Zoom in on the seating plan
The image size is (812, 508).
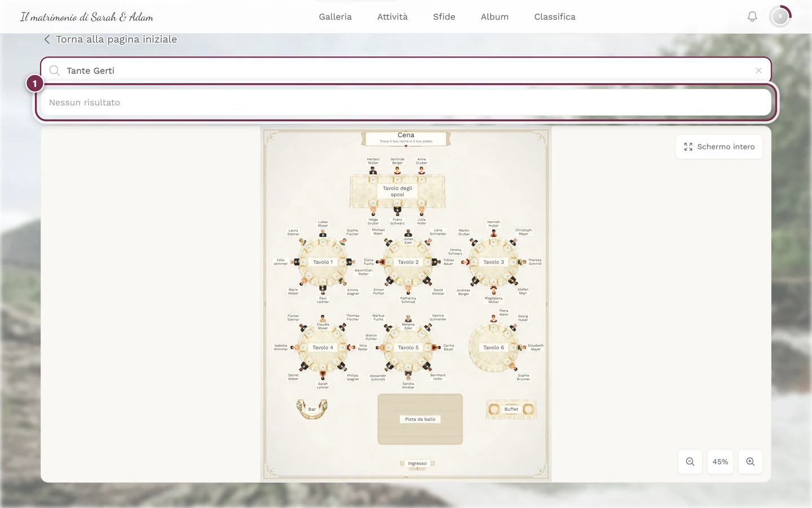point(751,462)
